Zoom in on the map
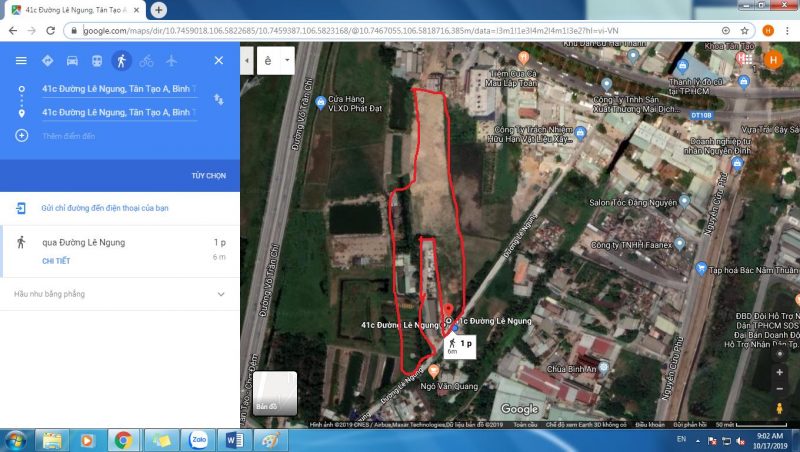 (779, 370)
